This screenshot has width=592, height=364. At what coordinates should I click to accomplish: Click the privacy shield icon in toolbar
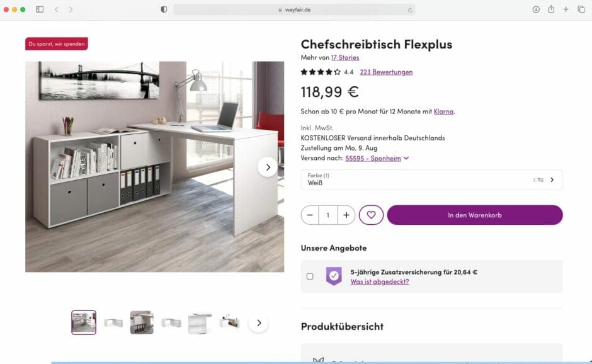pyautogui.click(x=164, y=9)
